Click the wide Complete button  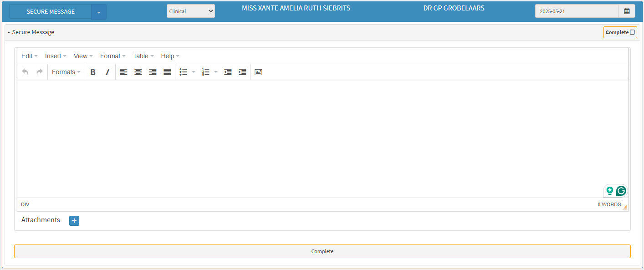click(x=322, y=251)
